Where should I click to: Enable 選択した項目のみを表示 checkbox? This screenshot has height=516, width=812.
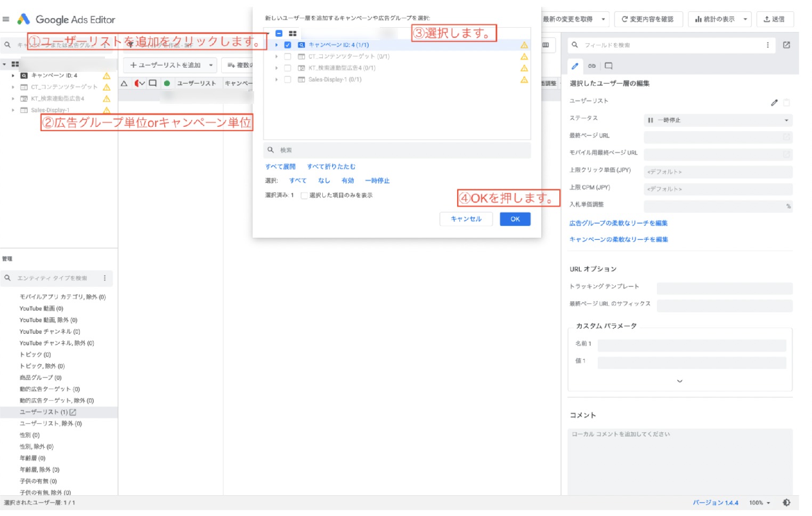pos(304,196)
